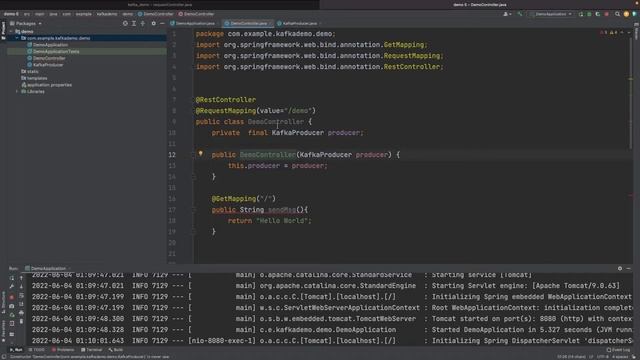Open the DemoApplication run configuration dropdown
This screenshot has width=640, height=360.
click(x=551, y=14)
